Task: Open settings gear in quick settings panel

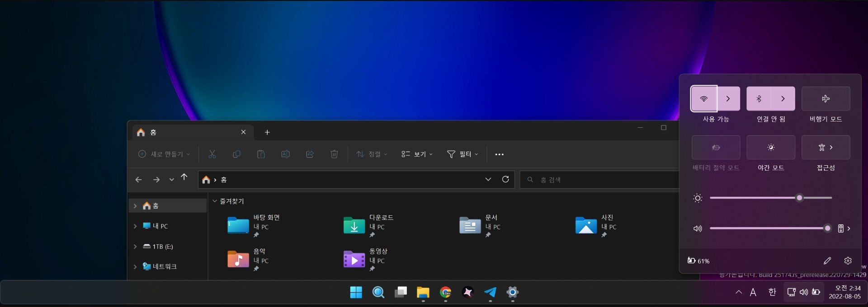Action: pyautogui.click(x=848, y=260)
